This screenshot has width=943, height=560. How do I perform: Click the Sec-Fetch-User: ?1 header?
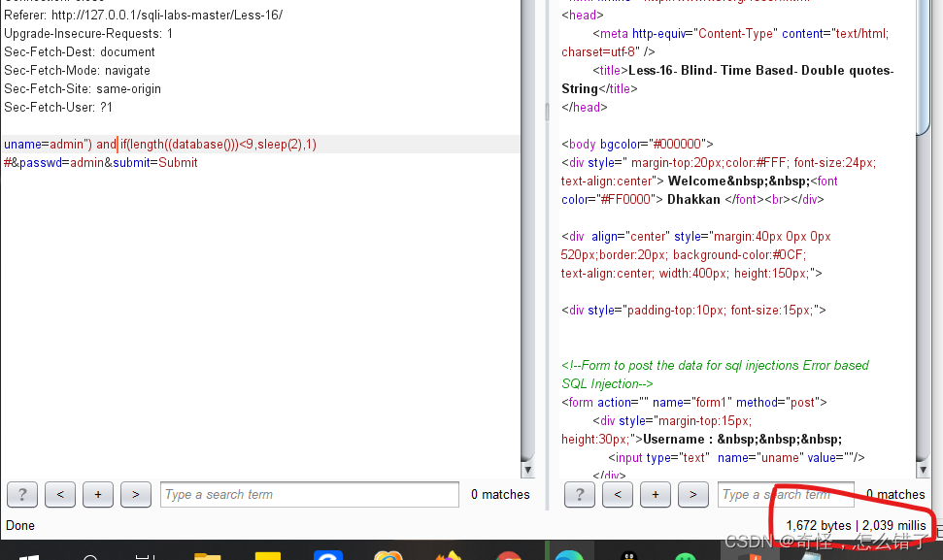click(x=58, y=108)
